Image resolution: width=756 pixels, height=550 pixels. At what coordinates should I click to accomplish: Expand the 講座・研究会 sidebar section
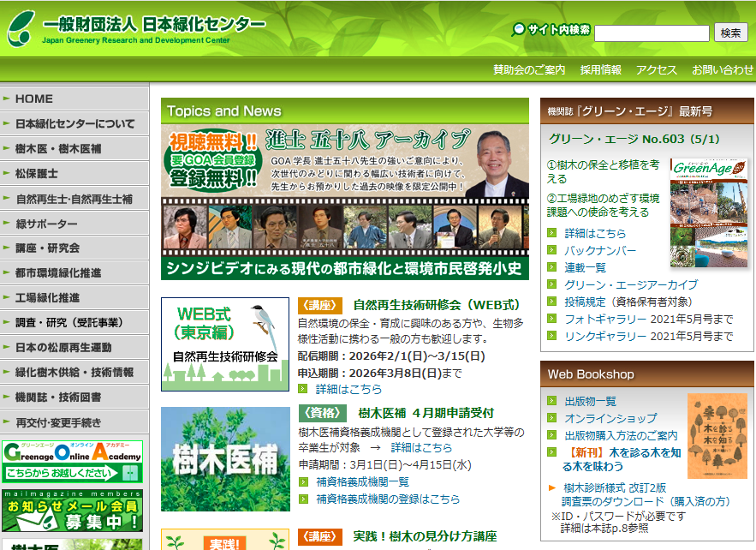coord(47,248)
